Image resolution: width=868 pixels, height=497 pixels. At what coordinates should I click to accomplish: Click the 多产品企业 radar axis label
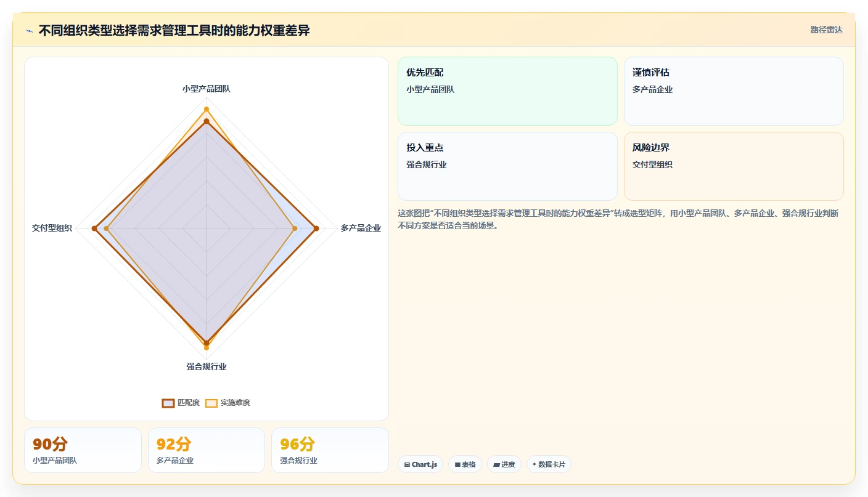[x=361, y=228]
